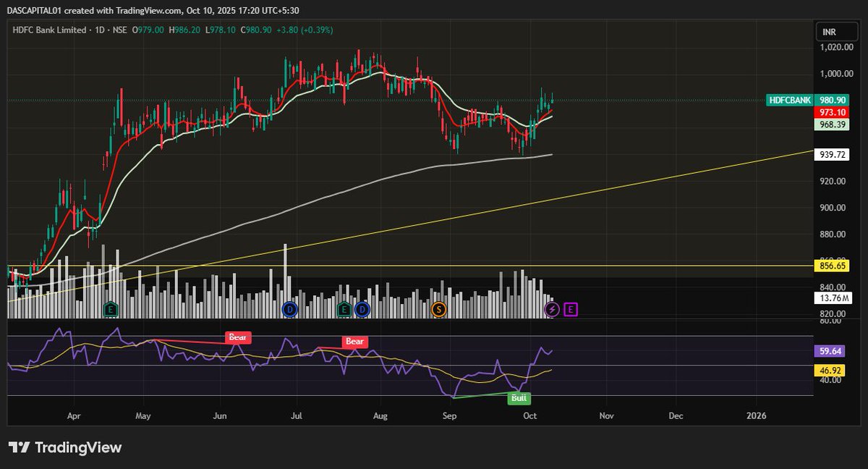Image resolution: width=868 pixels, height=469 pixels.
Task: Click the purple upcoming earnings E marker
Action: click(571, 310)
